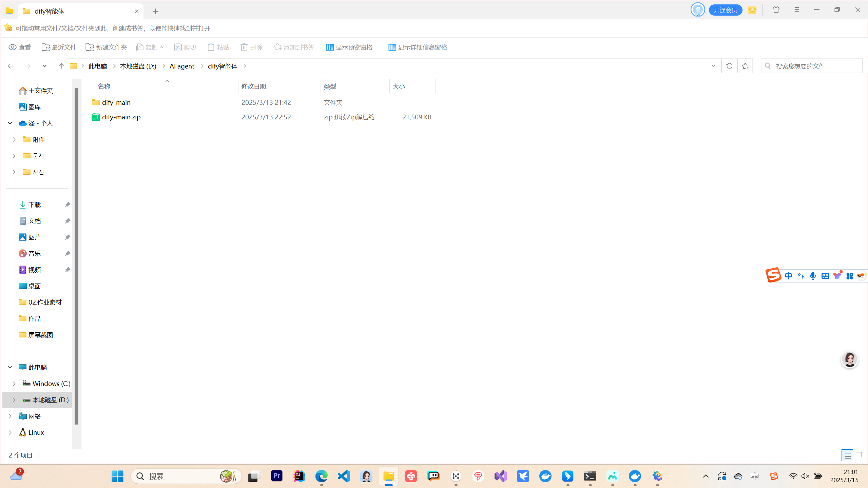
Task: Collapse the 此电脑 tree section
Action: 10,367
